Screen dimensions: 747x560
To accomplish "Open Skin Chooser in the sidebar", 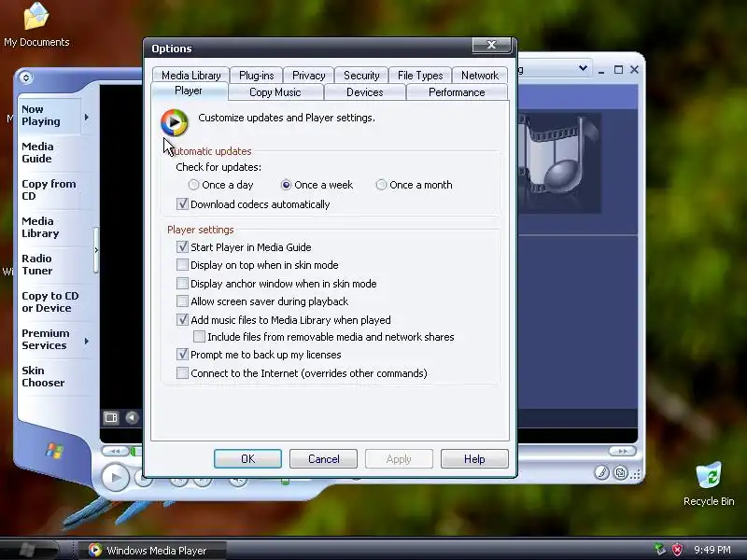I will pos(49,377).
